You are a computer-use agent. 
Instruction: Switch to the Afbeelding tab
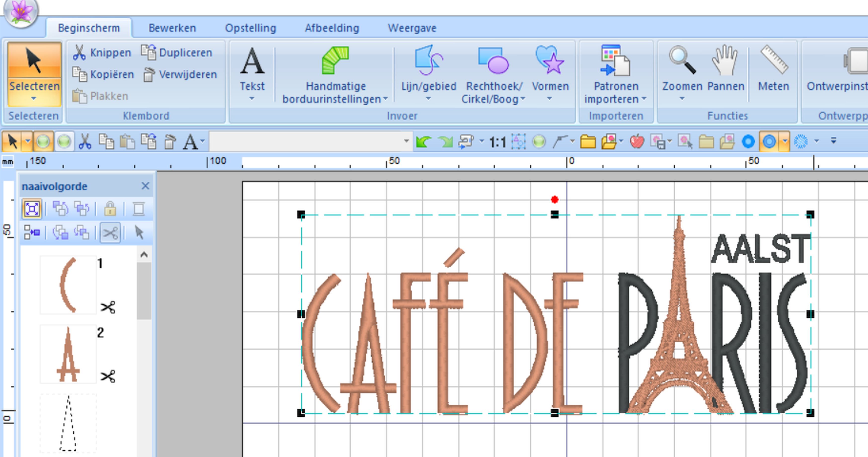coord(332,28)
